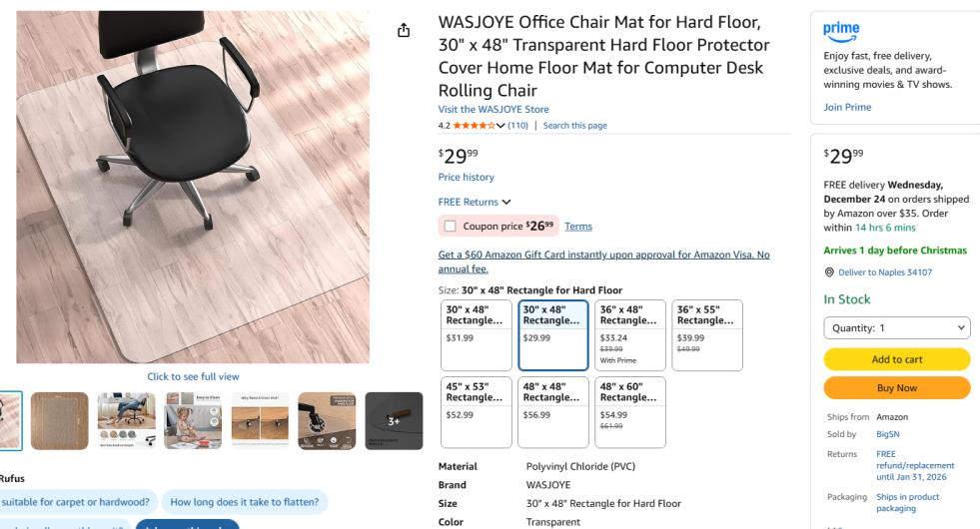Screen dimensions: 980x529
Task: Open the 3+ more images thumbnail
Action: pyautogui.click(x=394, y=420)
